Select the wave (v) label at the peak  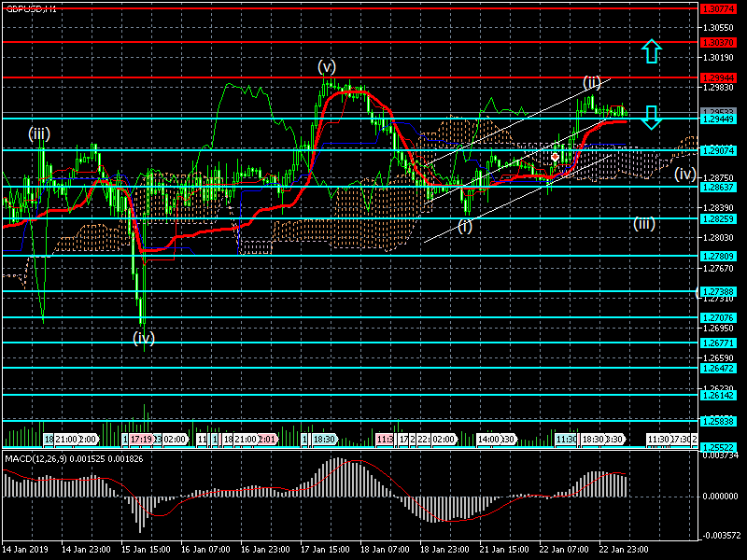326,66
